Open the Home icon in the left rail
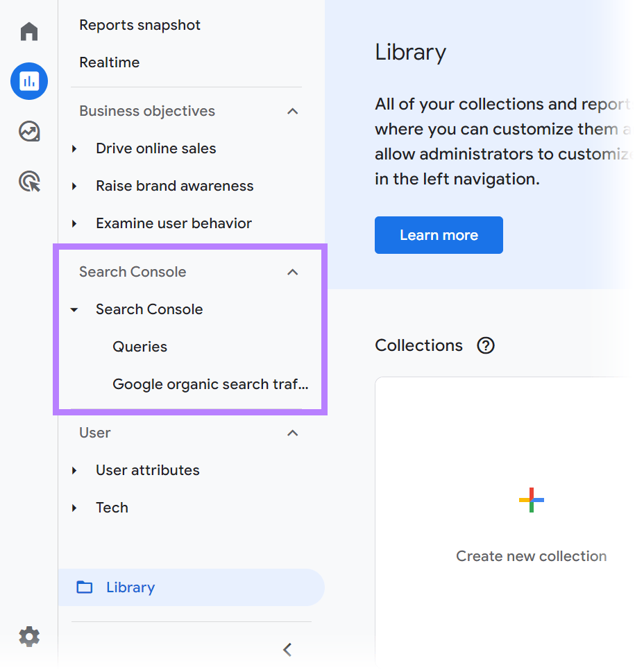Viewport: 635px width, 672px height. [28, 31]
